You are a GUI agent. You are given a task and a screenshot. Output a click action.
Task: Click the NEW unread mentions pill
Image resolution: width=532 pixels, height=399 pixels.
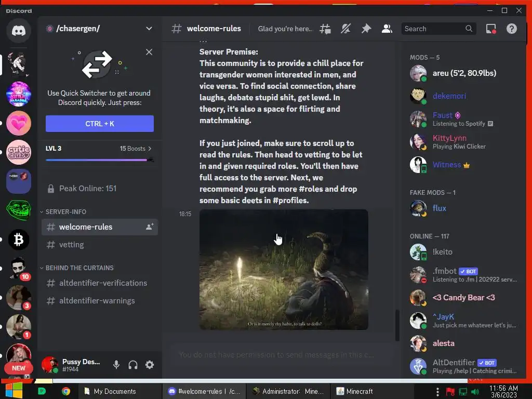coord(19,368)
